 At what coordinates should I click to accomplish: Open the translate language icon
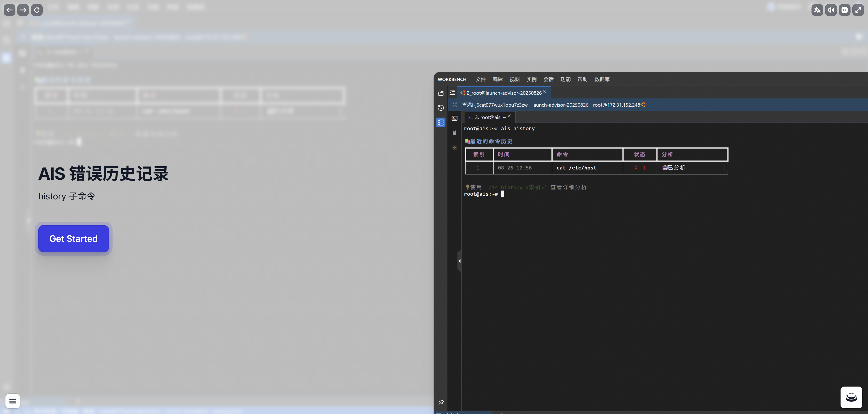817,10
